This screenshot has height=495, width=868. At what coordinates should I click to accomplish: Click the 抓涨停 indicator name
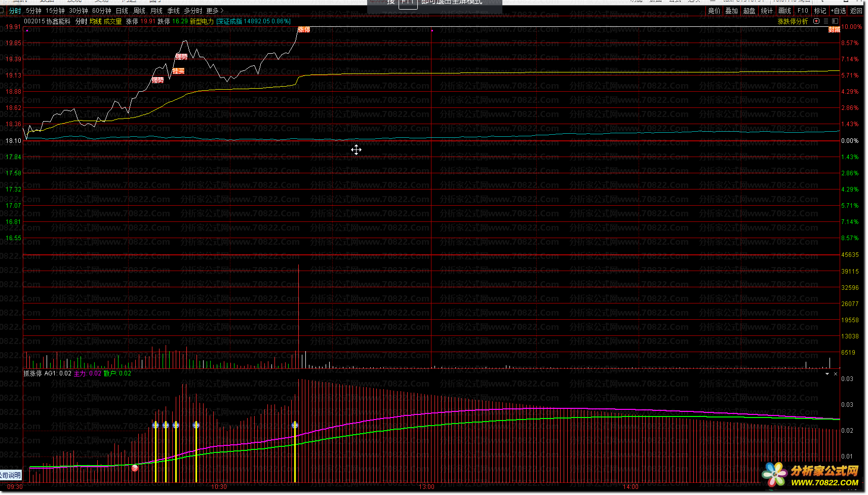32,373
